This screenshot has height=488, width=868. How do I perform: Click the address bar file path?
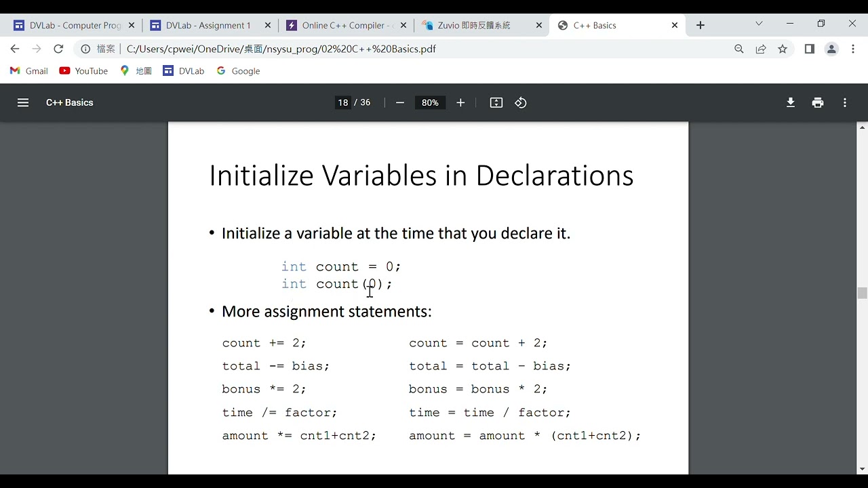click(x=281, y=49)
